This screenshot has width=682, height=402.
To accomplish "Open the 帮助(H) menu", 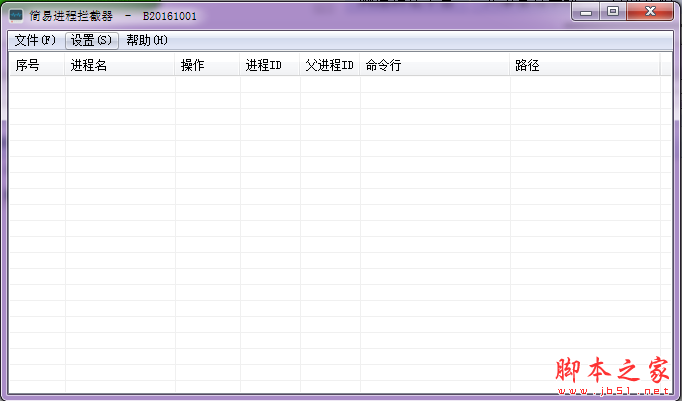I will tap(147, 40).
